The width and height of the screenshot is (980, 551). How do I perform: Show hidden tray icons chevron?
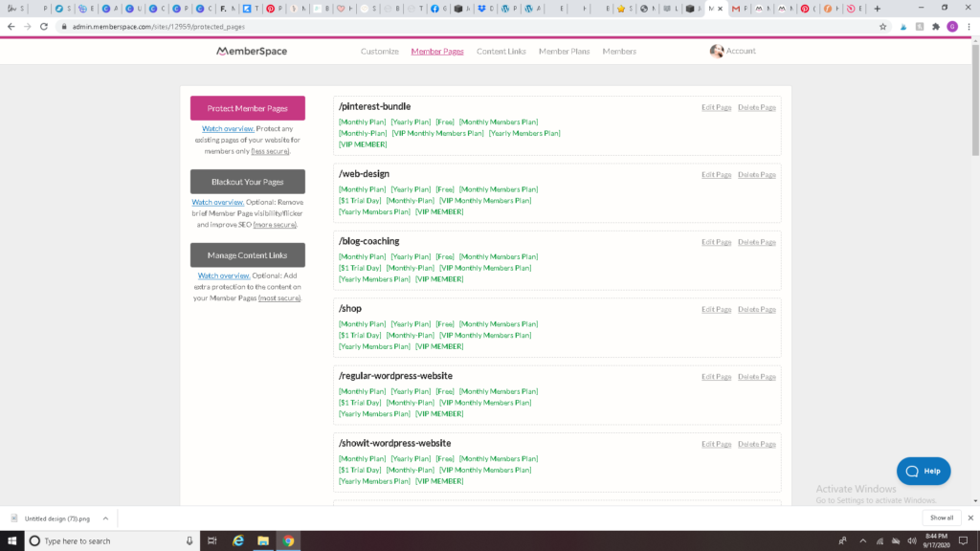[x=862, y=541]
